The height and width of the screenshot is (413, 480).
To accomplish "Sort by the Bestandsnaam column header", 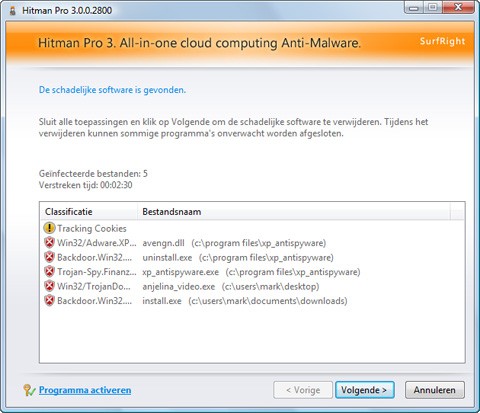I will pyautogui.click(x=294, y=212).
